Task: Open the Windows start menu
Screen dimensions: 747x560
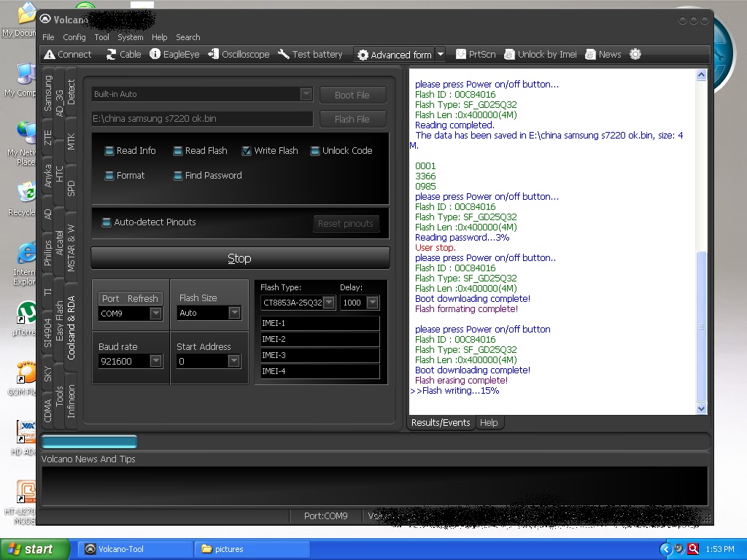Action: [34, 549]
